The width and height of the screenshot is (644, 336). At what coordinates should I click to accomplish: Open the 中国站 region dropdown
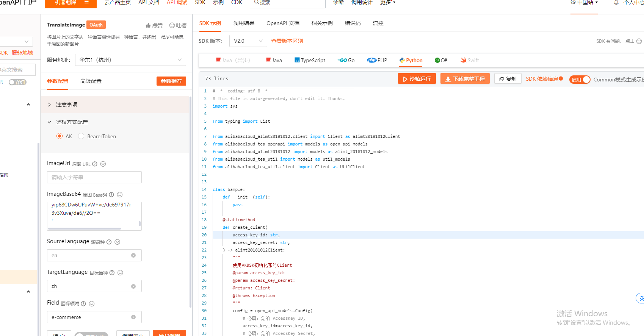point(584,2)
